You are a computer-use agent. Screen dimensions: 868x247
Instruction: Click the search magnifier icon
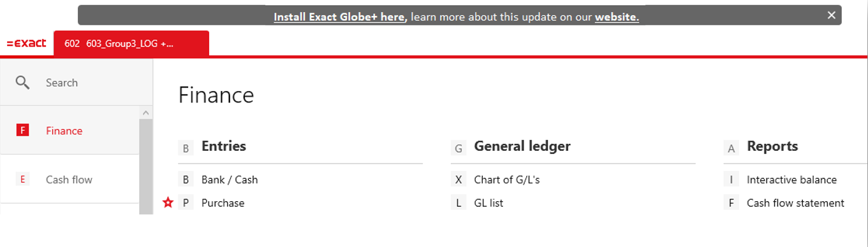22,83
